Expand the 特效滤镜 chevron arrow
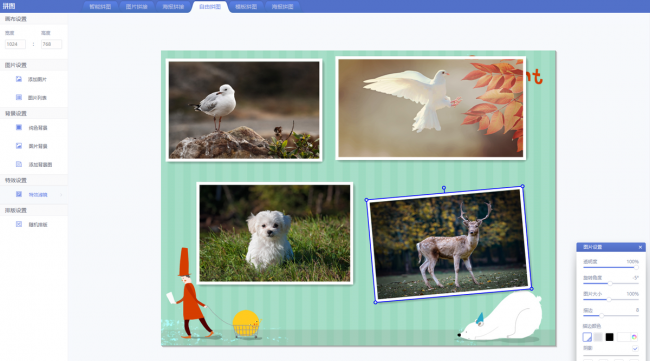 tap(61, 195)
